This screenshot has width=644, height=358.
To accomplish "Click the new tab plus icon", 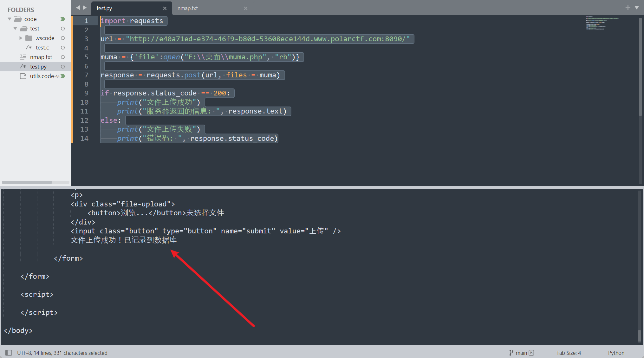I will [x=628, y=8].
